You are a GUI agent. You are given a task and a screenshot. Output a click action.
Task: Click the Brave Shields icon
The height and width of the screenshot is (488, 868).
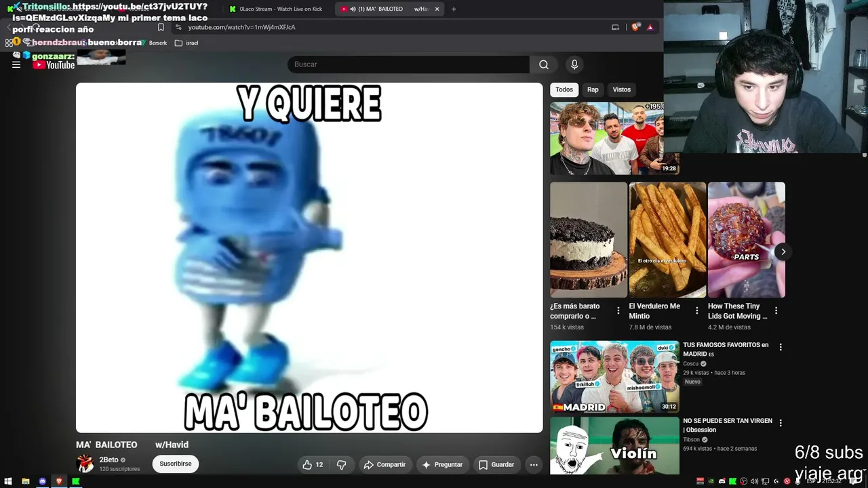635,27
